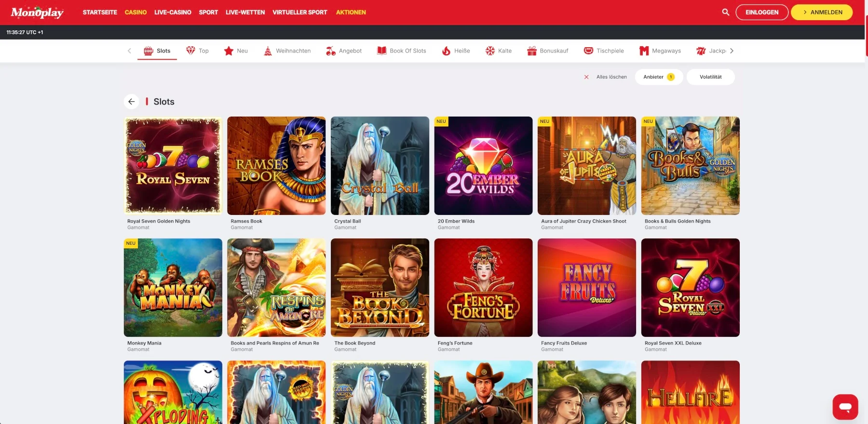The image size is (868, 424).
Task: Open the Aktionen menu item
Action: [x=351, y=13]
